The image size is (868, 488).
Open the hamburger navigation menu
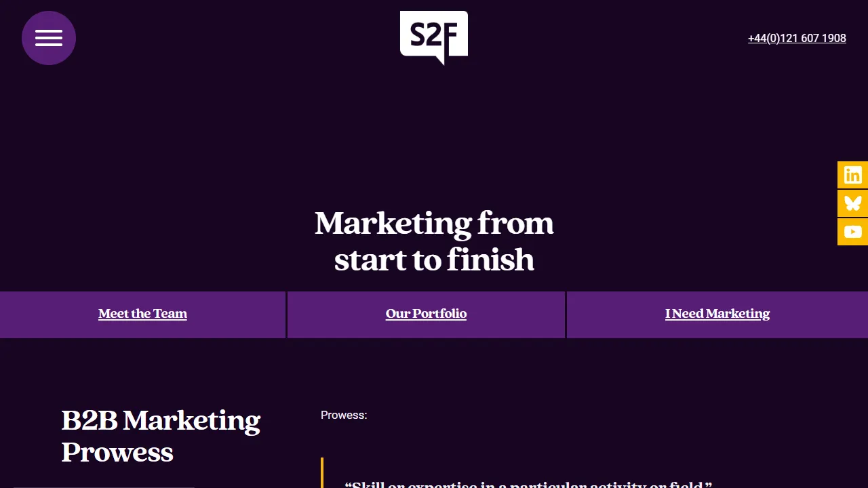[48, 38]
